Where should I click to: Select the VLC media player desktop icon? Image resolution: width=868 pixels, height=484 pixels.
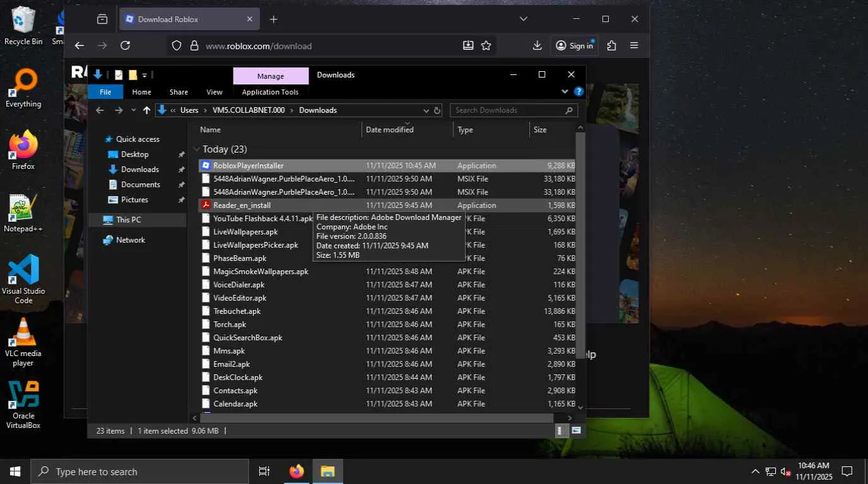23,342
